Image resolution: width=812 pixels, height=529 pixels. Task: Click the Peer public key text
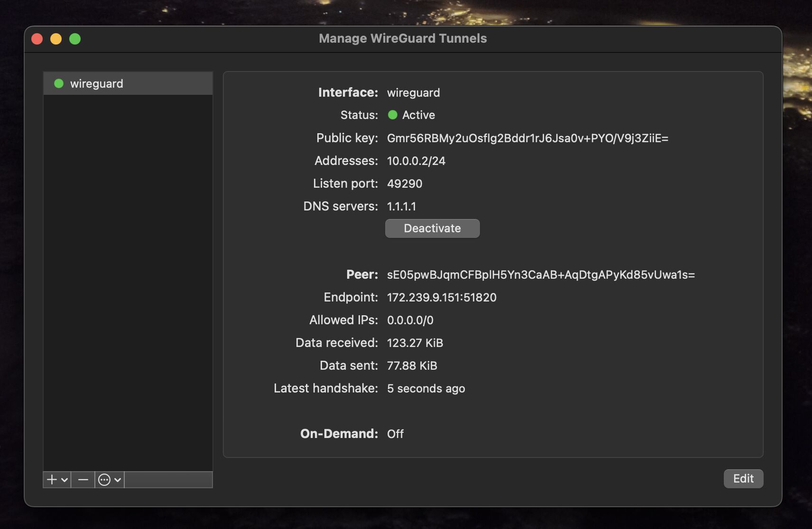pyautogui.click(x=541, y=274)
